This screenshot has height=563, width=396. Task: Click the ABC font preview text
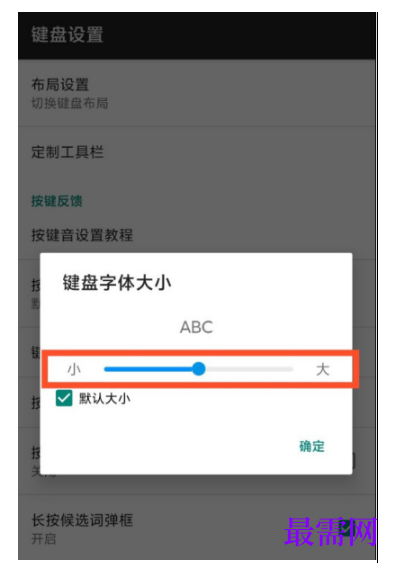(196, 327)
